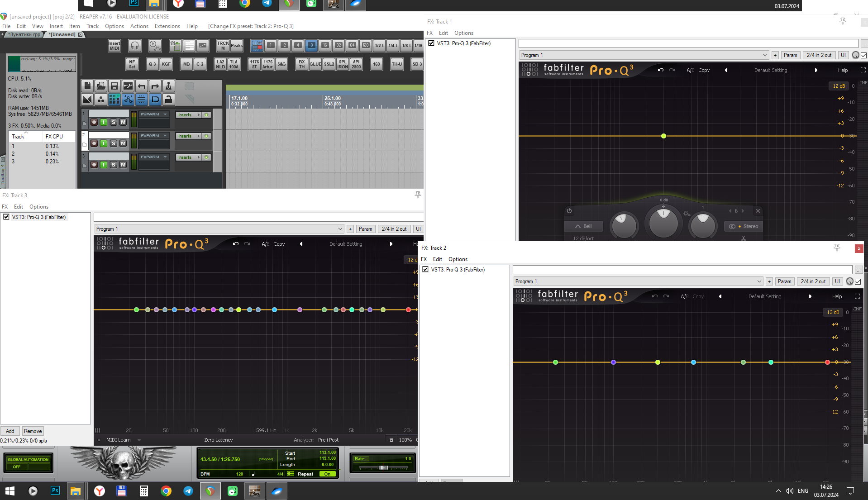Click Param button in FX: Track 1
The image size is (868, 500).
[x=791, y=55]
